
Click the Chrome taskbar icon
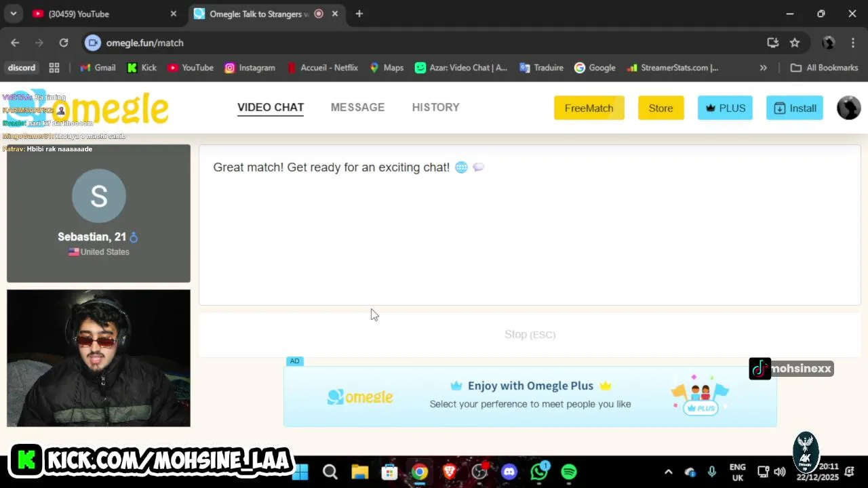click(420, 472)
